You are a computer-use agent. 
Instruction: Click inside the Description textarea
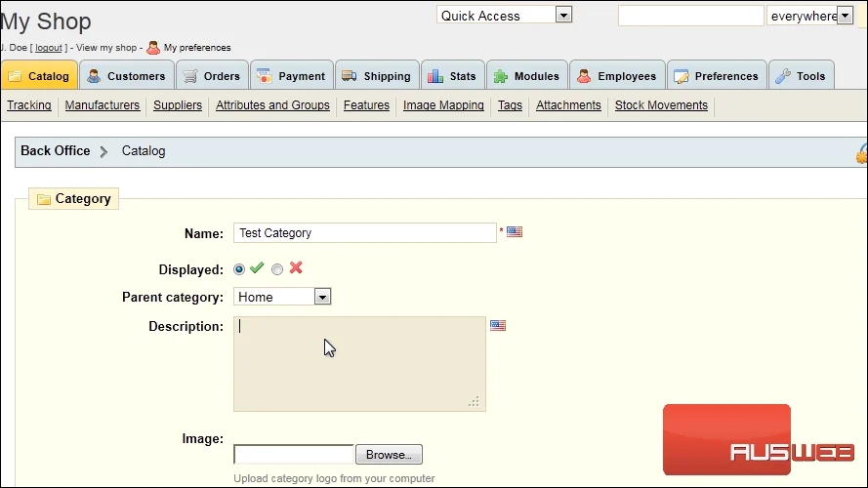click(360, 364)
